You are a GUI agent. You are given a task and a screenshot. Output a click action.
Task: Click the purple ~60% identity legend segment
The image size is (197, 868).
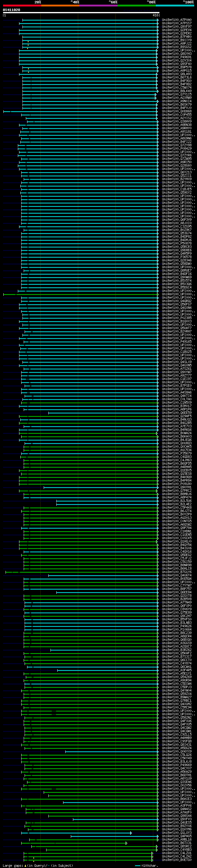point(99,6)
